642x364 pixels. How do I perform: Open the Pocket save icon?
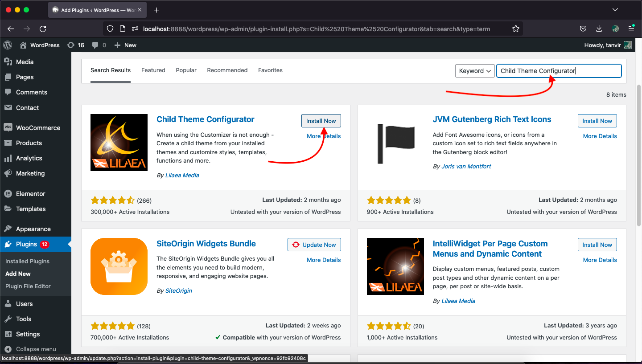point(583,29)
